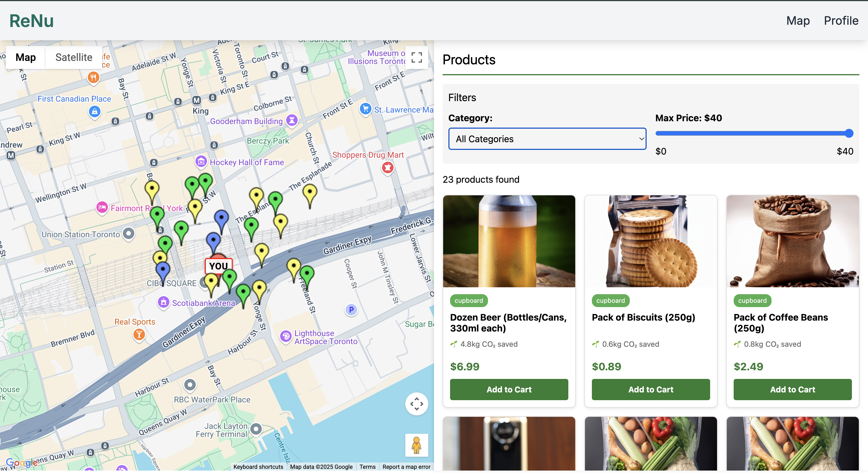Switch the map to Satellite view

[x=74, y=57]
